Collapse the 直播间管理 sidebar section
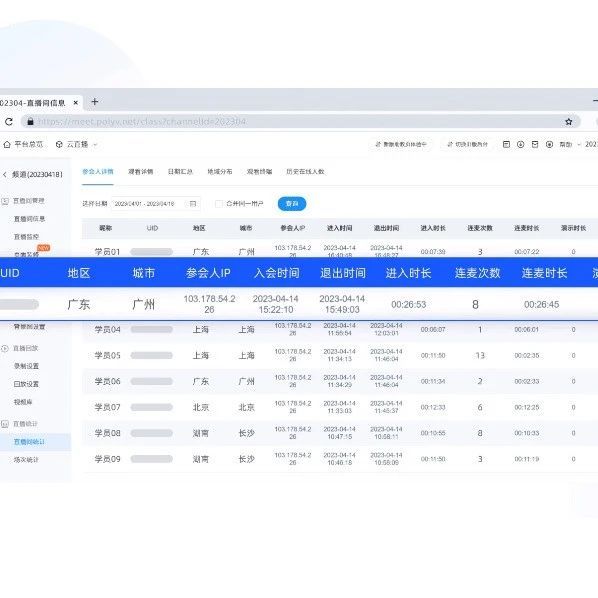Viewport: 598px width, 598px height. (24, 201)
